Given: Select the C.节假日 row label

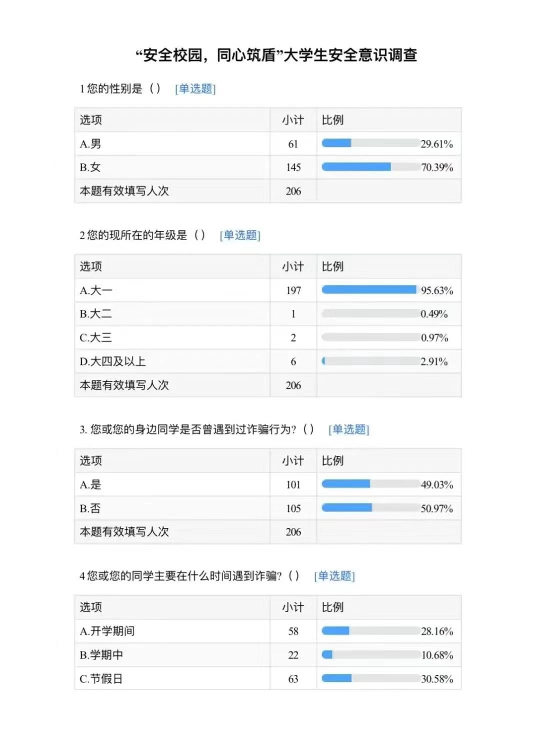Looking at the screenshot, I should pyautogui.click(x=101, y=679).
